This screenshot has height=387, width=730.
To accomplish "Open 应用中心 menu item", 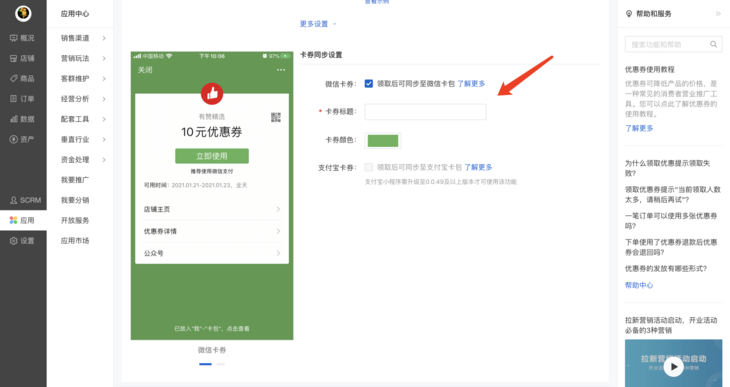I will pyautogui.click(x=75, y=14).
